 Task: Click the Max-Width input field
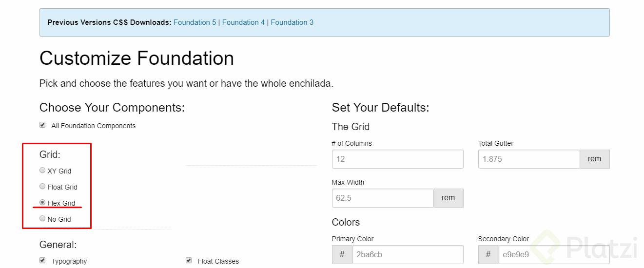[383, 198]
